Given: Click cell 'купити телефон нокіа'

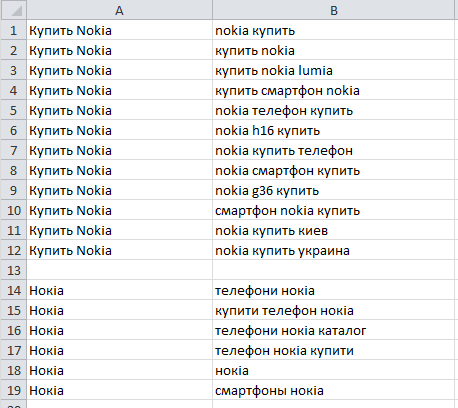Looking at the screenshot, I should (333, 310).
